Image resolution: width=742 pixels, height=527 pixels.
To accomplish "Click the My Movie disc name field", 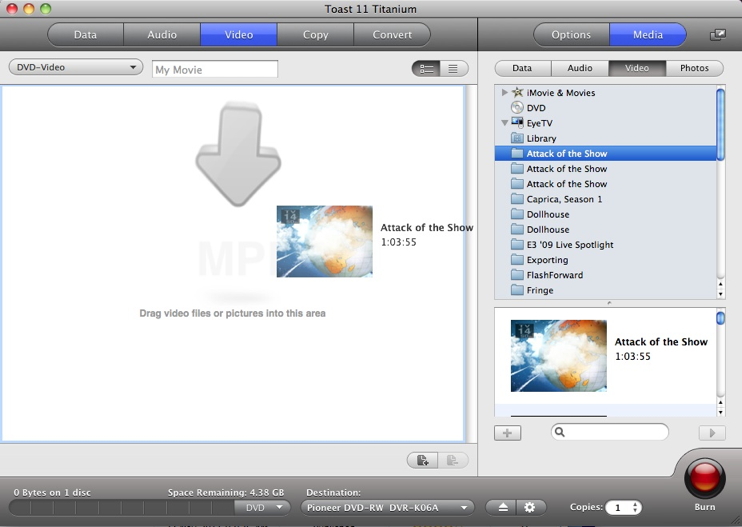I will click(x=215, y=70).
